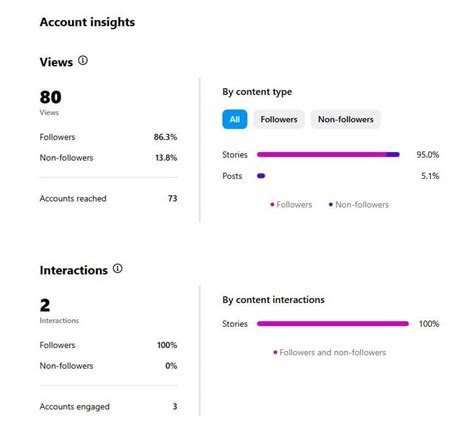474x435 pixels.
Task: Click the 86.3% Followers views value
Action: click(x=165, y=137)
